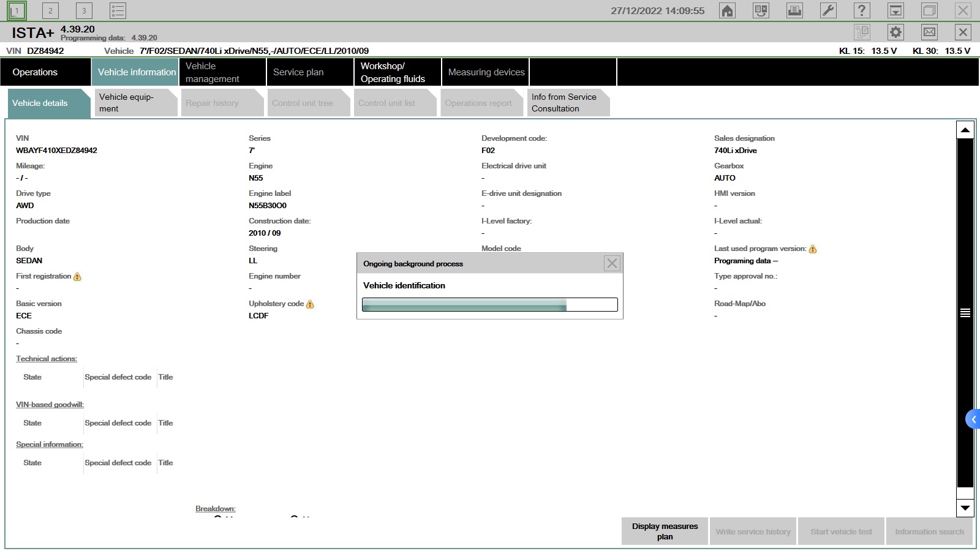Switch to session slot 2
This screenshot has width=980, height=551.
click(x=50, y=10)
